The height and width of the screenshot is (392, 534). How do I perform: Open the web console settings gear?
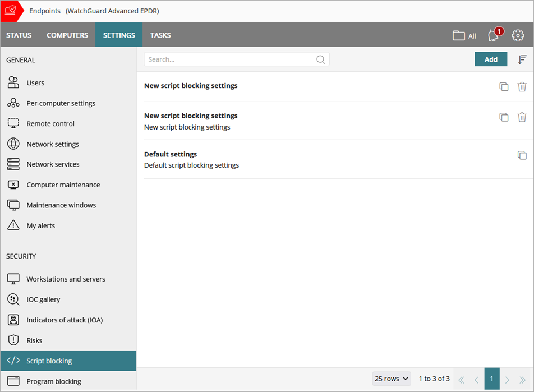pos(518,35)
